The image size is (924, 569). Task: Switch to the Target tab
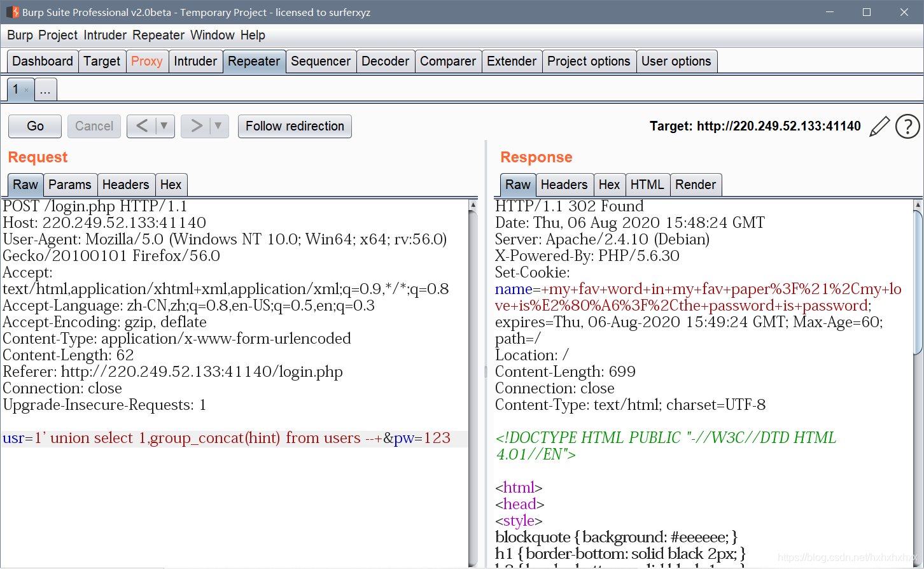102,61
